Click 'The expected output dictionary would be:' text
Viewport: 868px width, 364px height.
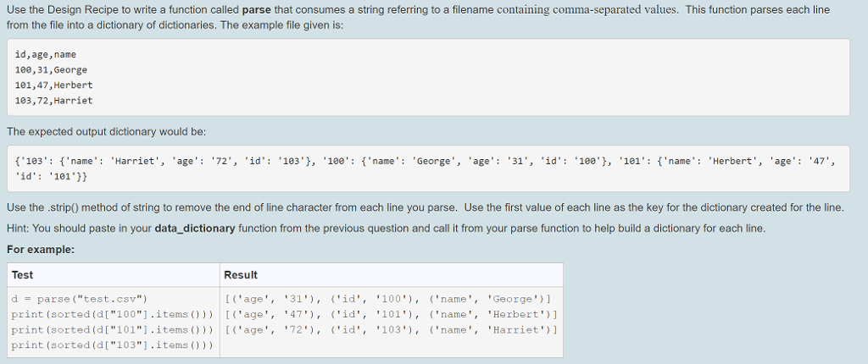click(x=106, y=132)
